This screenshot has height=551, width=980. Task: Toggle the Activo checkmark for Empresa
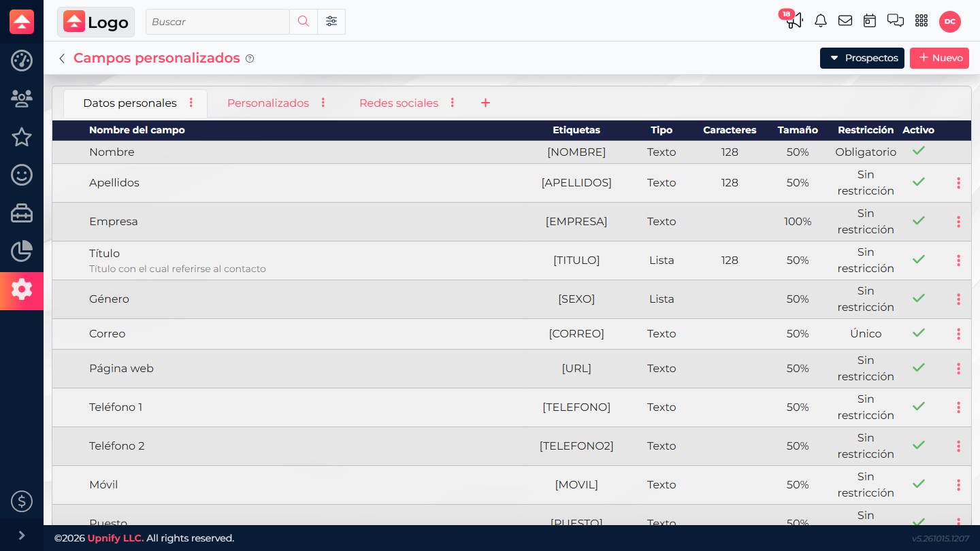click(x=919, y=221)
